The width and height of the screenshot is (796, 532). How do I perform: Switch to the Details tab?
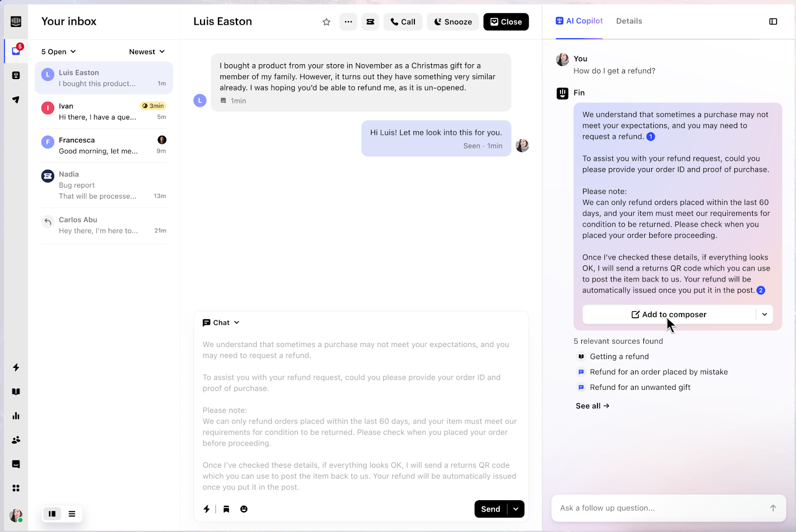click(629, 21)
